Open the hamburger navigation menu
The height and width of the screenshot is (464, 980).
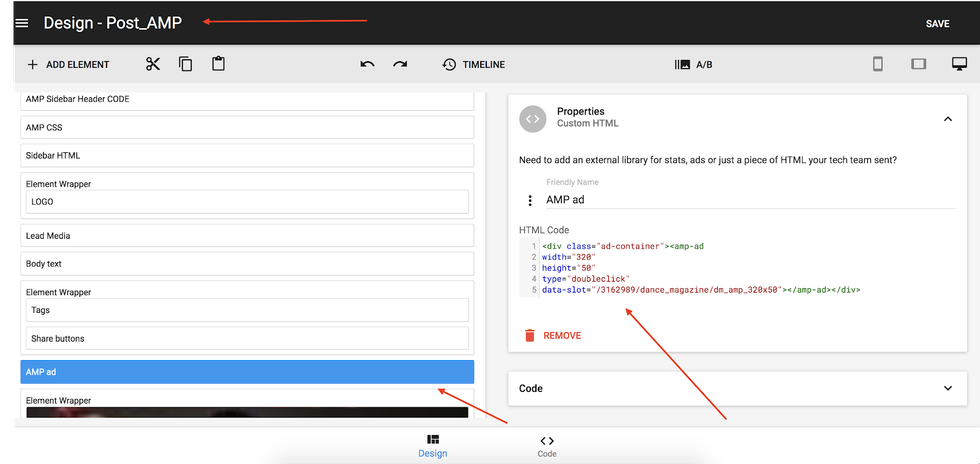point(22,23)
